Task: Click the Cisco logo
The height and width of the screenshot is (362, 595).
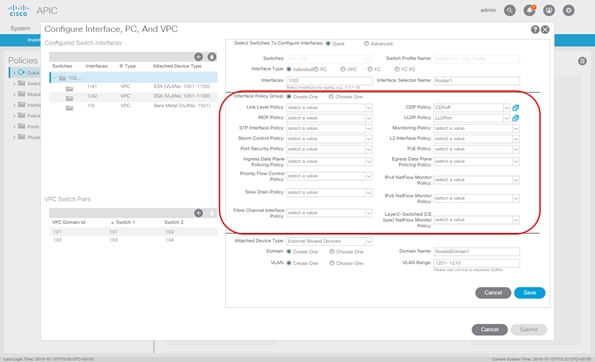Action: tap(18, 11)
